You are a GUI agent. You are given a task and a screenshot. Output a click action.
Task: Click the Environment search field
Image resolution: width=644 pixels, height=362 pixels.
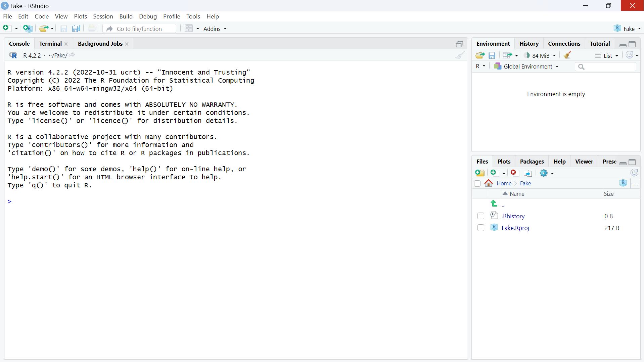pos(605,66)
